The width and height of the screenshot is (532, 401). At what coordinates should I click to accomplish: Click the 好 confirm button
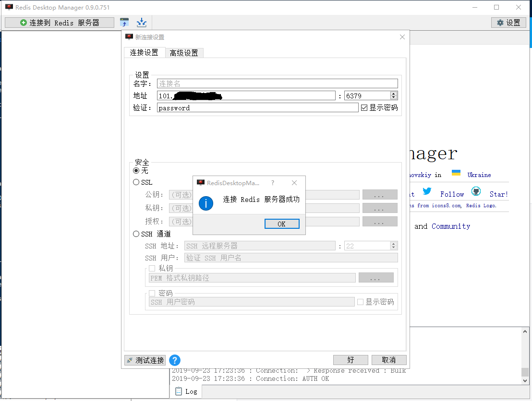[x=351, y=360]
